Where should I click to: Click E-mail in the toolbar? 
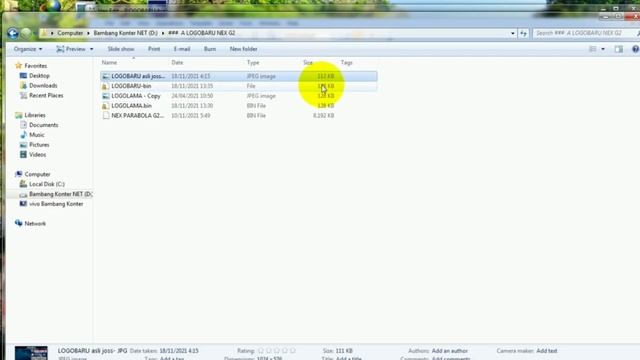182,49
